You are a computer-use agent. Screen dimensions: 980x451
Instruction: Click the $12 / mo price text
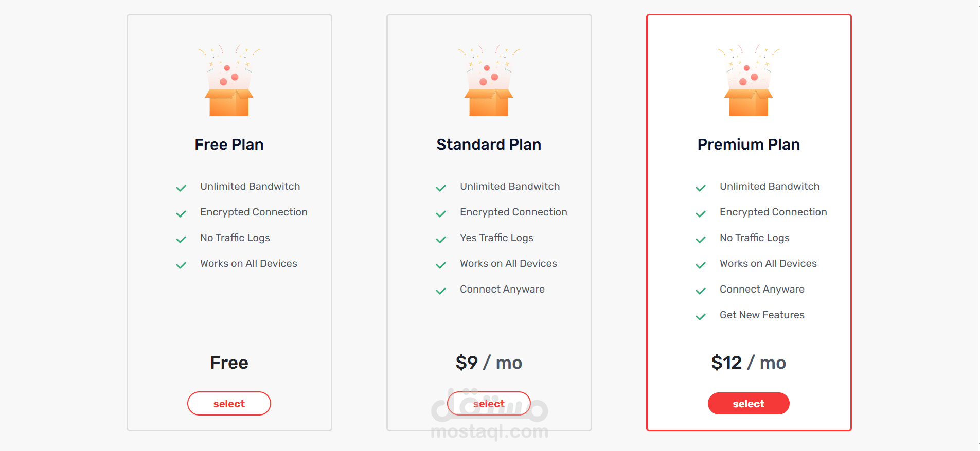point(749,363)
